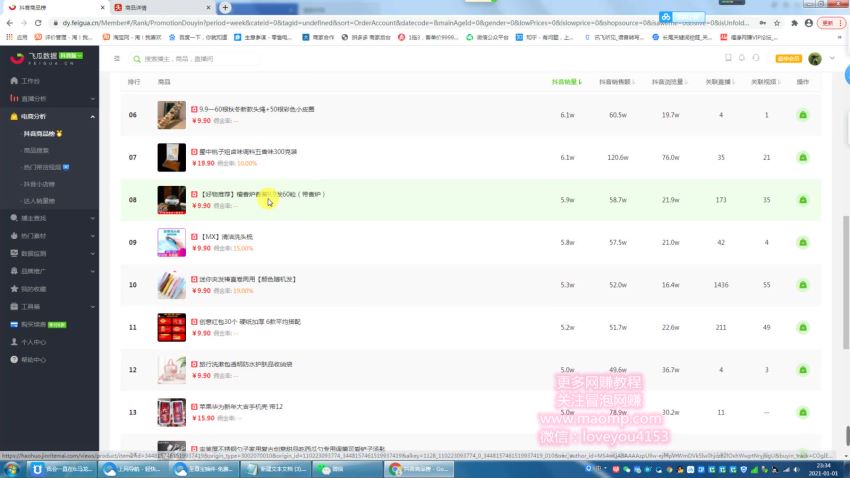
Task: Toggle the sidebar collapse hamburger icon
Action: [117, 59]
